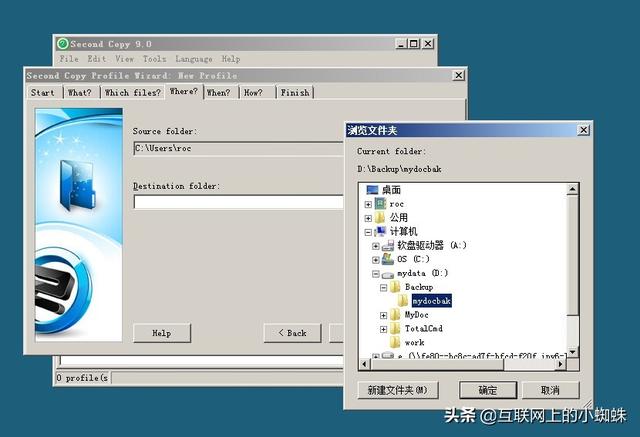This screenshot has height=437, width=640.
Task: Confirm with the 确定 button
Action: (x=488, y=390)
